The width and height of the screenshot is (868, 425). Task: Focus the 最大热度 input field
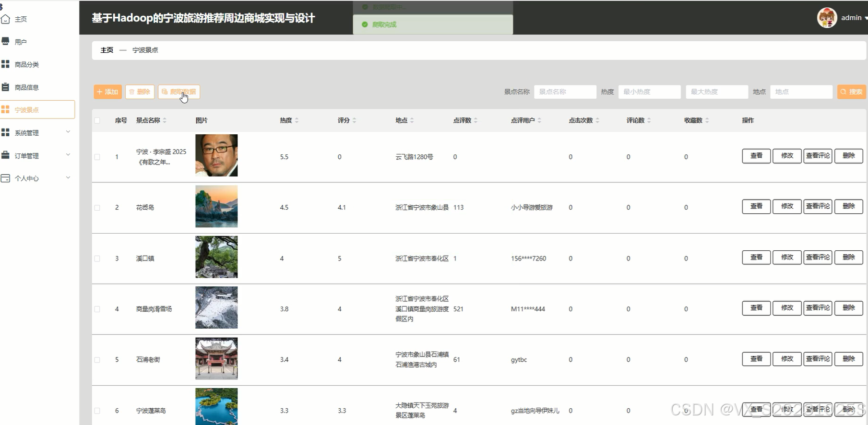pos(717,92)
